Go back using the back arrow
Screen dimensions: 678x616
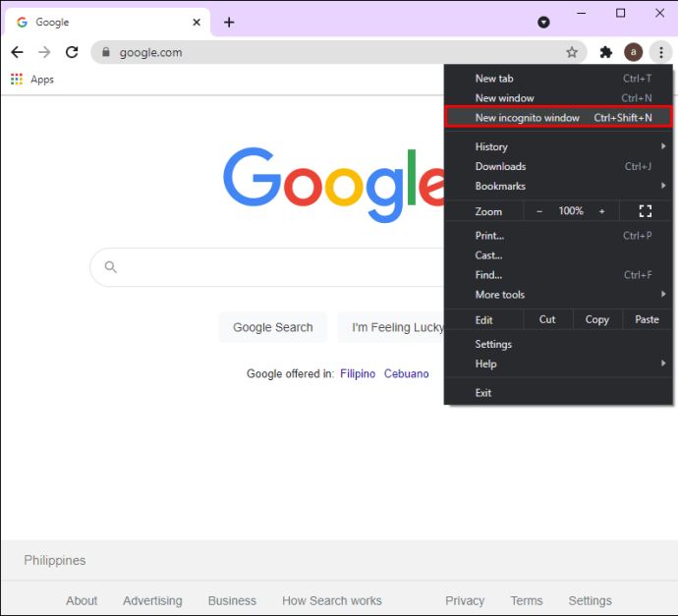point(18,52)
